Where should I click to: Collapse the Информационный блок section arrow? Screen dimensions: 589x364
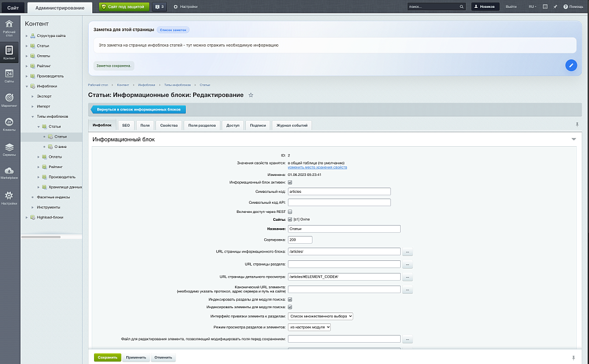574,139
